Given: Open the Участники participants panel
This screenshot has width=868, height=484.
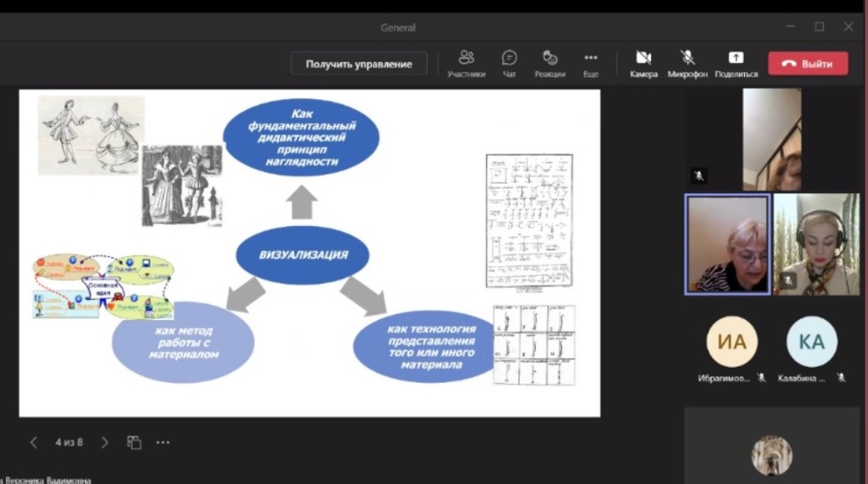Looking at the screenshot, I should tap(466, 63).
